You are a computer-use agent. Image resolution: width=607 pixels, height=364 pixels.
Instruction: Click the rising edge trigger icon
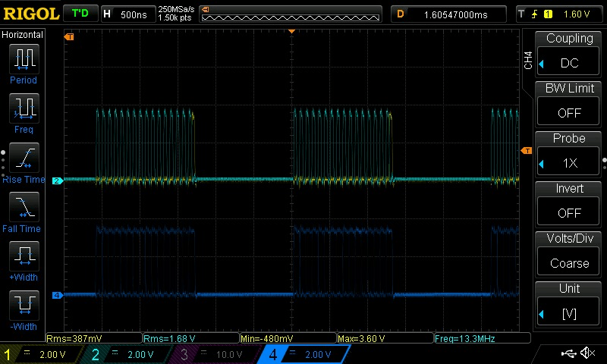pyautogui.click(x=535, y=14)
